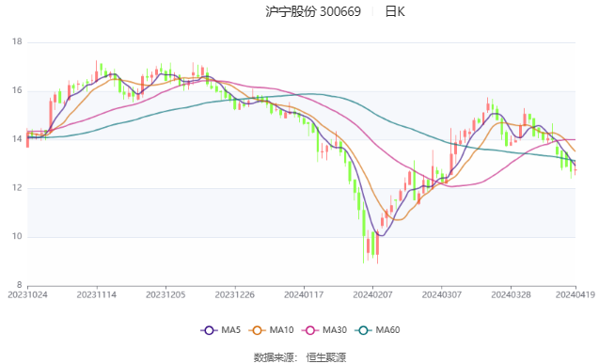Click the 20240117 date axis label
The image size is (599, 364).
[304, 294]
